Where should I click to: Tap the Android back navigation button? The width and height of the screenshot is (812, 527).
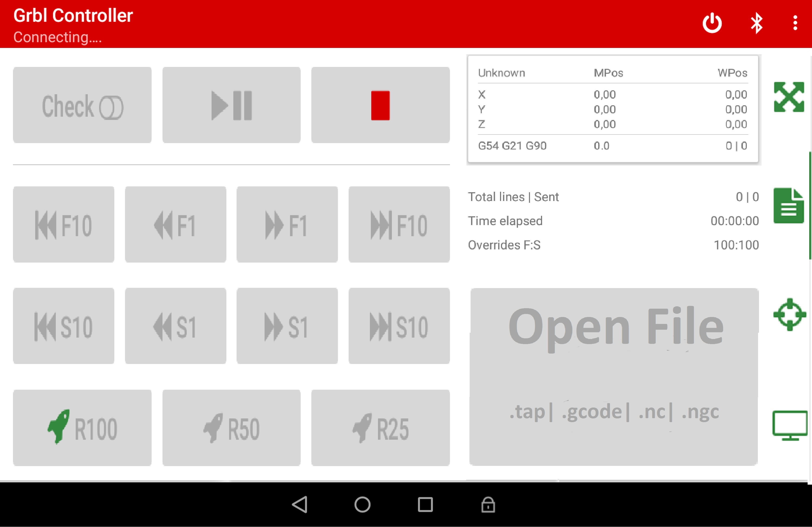[300, 505]
